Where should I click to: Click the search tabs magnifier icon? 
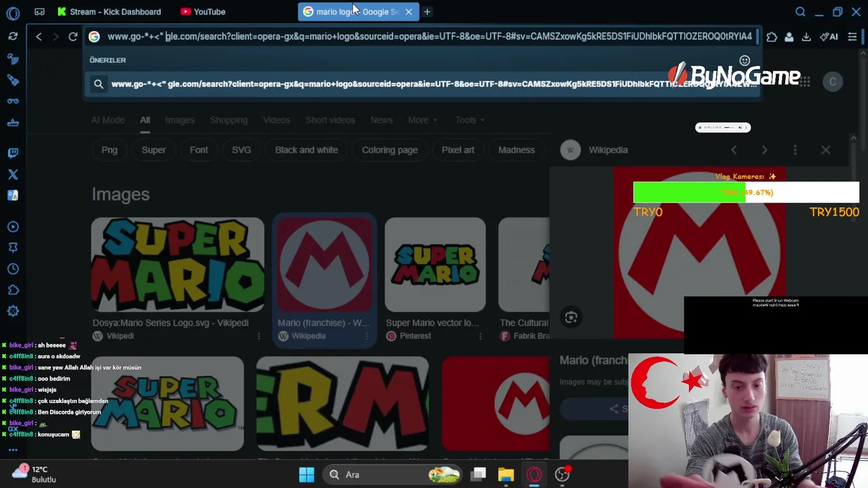(x=800, y=12)
